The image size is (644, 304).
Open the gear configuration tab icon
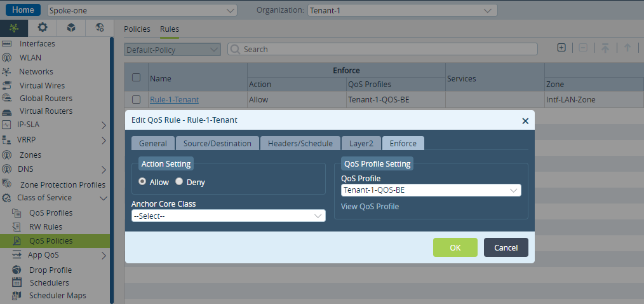43,27
